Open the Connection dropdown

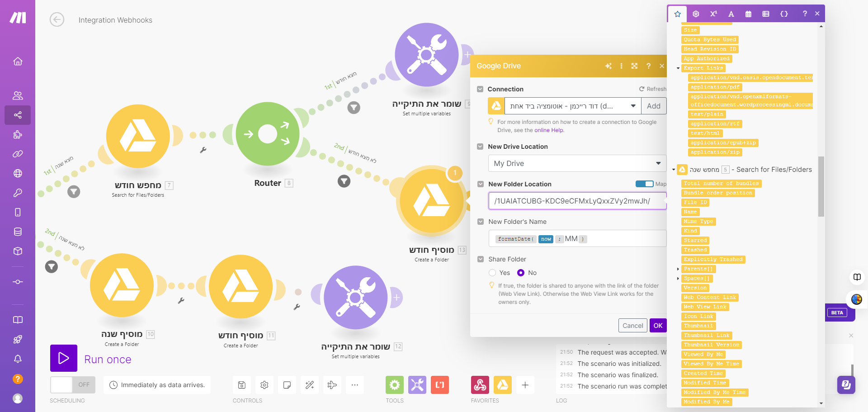click(572, 106)
